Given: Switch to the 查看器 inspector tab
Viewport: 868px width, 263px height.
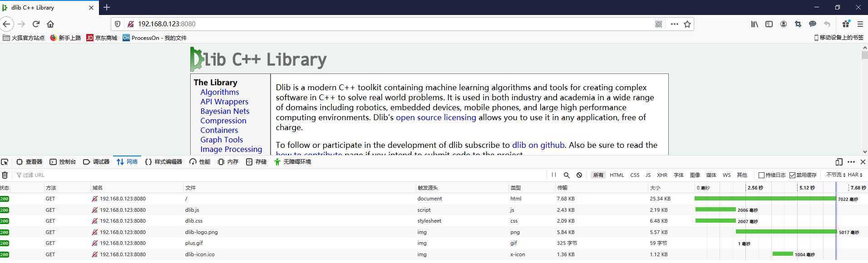Looking at the screenshot, I should [30, 162].
